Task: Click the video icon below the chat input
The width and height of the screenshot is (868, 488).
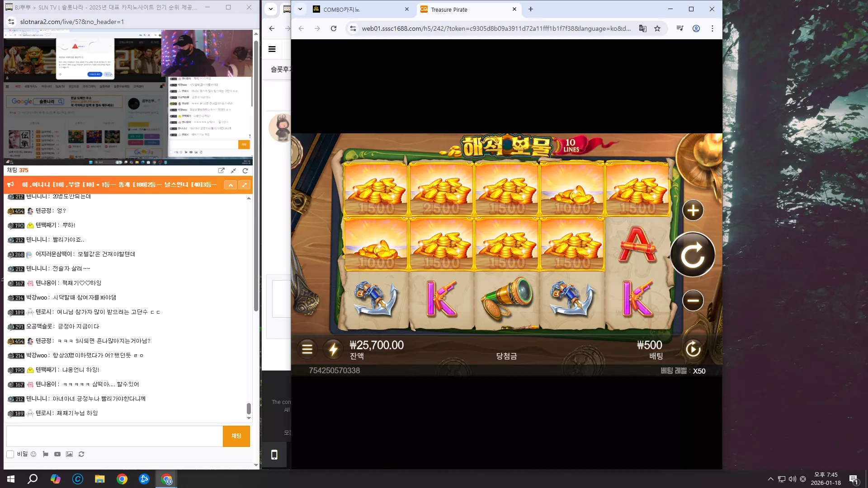Action: 57,454
